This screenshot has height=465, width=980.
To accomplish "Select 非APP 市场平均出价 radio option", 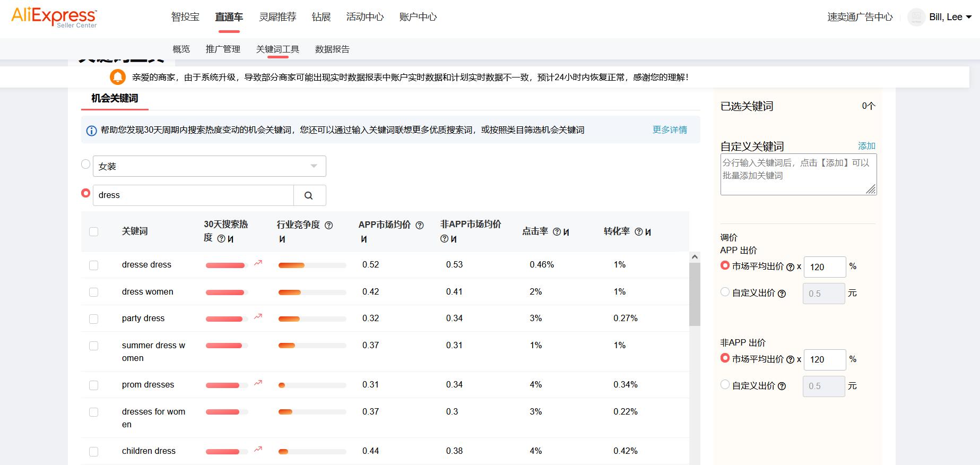I will click(x=725, y=358).
